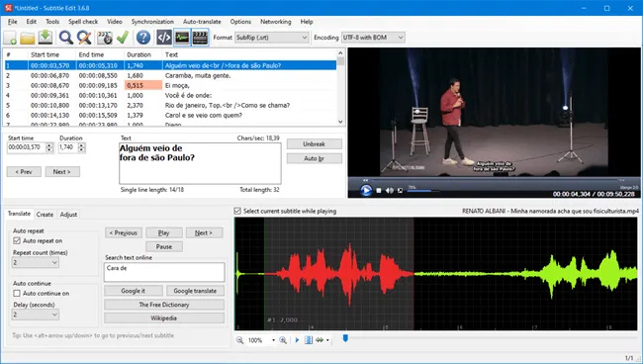
Task: Click the subtitle text edit box
Action: point(200,163)
